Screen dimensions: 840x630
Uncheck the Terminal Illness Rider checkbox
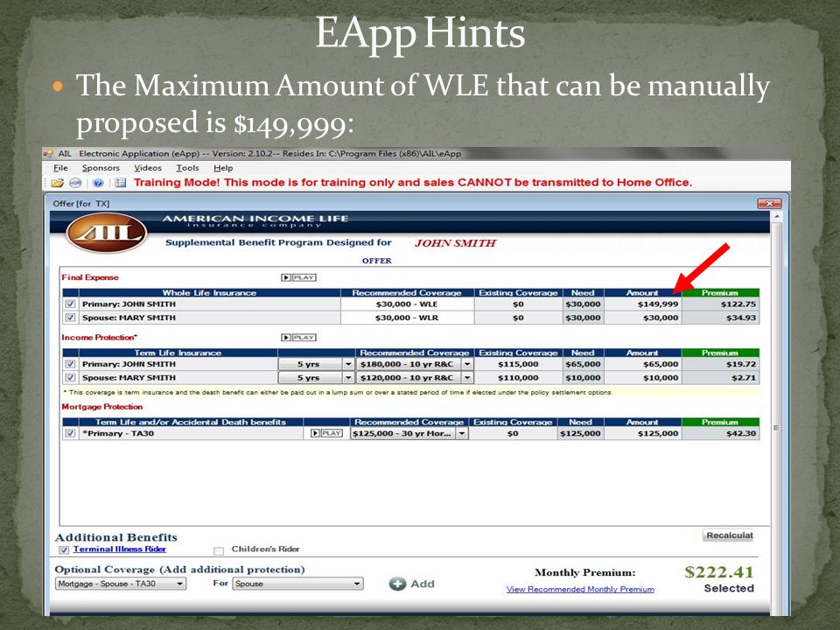(x=64, y=550)
